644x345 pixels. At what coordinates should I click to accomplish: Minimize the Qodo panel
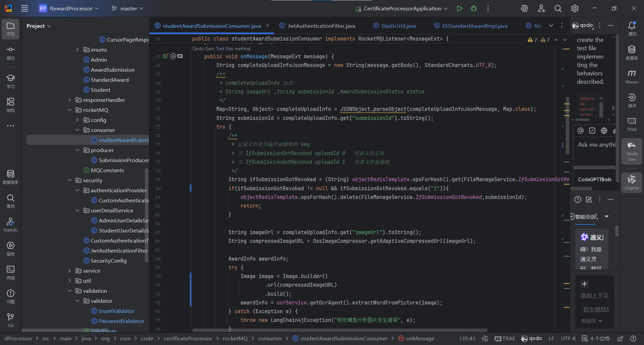click(x=610, y=25)
